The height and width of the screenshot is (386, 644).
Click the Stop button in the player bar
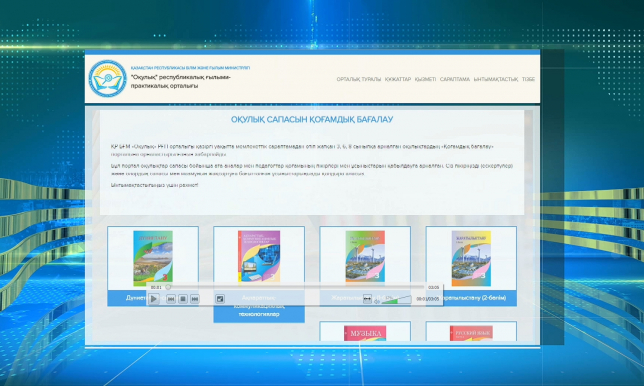coord(183,299)
